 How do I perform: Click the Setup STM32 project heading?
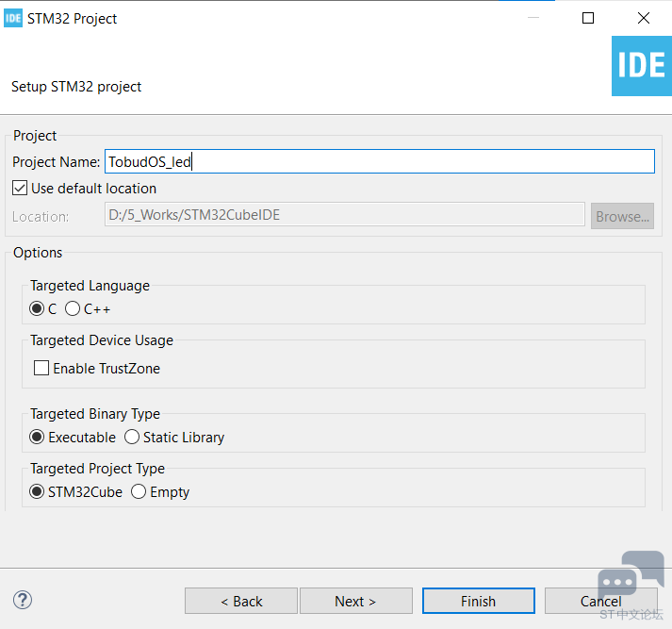76,87
